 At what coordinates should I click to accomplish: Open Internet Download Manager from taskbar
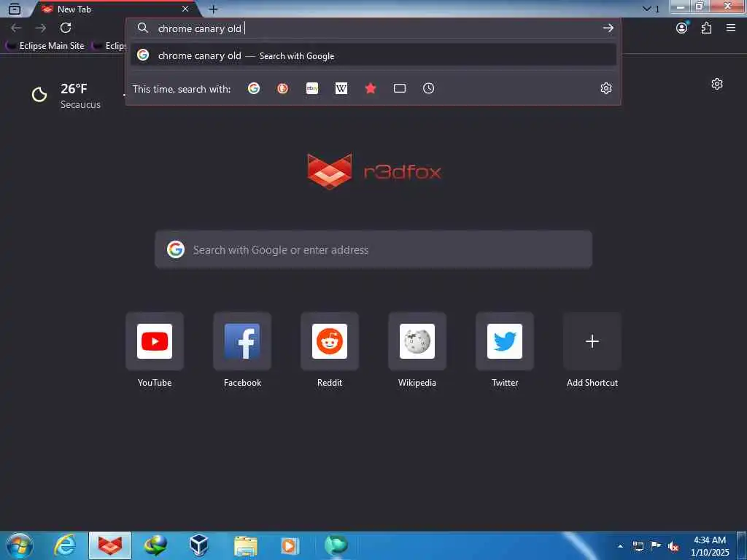click(x=155, y=545)
